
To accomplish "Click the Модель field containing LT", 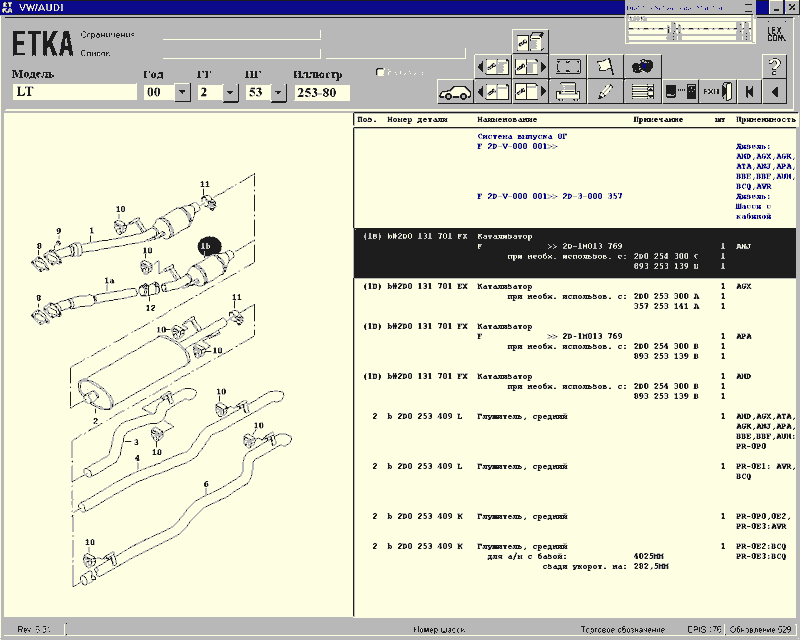I will (x=74, y=92).
